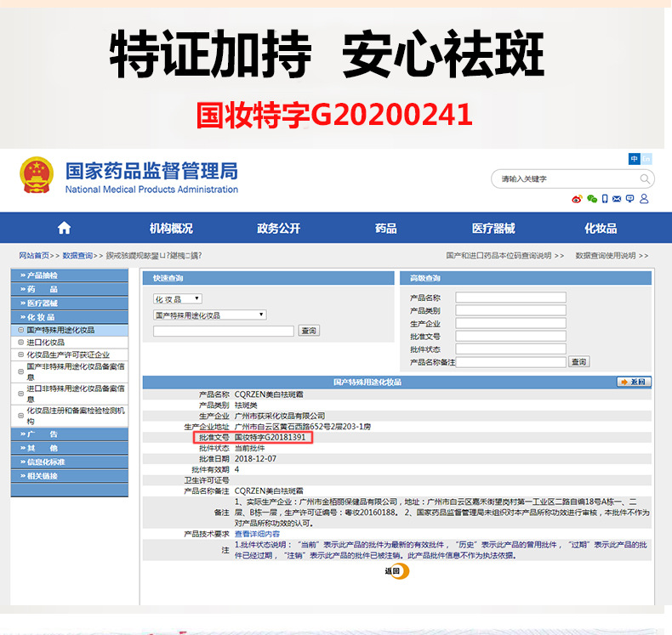Image resolution: width=672 pixels, height=635 pixels.
Task: Click the national emblem logo
Action: [37, 175]
